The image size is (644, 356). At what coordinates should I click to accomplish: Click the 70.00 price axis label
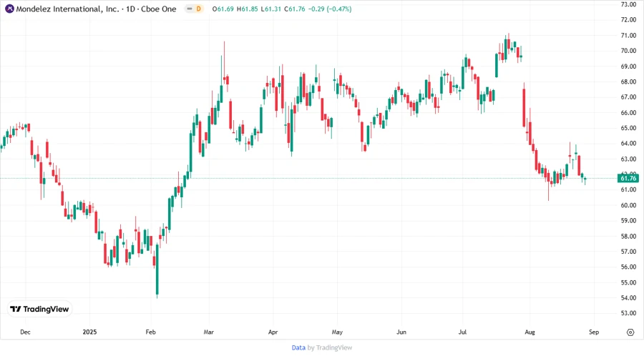click(628, 51)
